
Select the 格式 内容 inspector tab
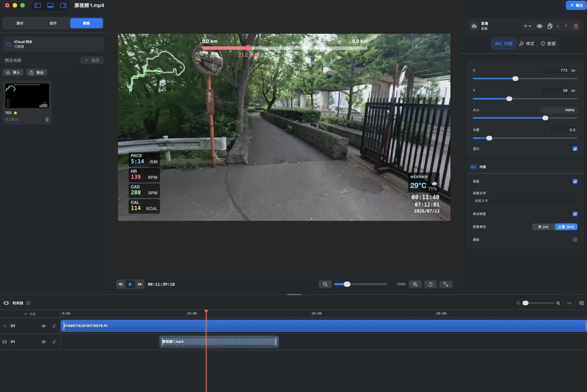point(504,44)
